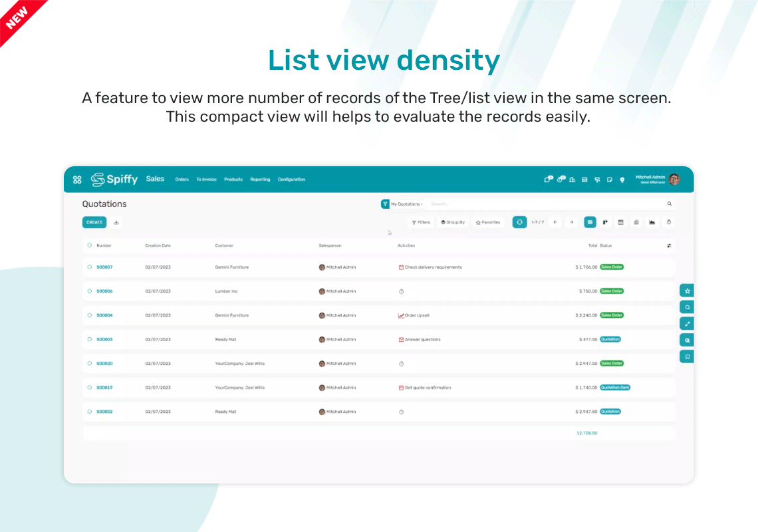Open the Configuration menu
758x532 pixels.
coord(291,180)
